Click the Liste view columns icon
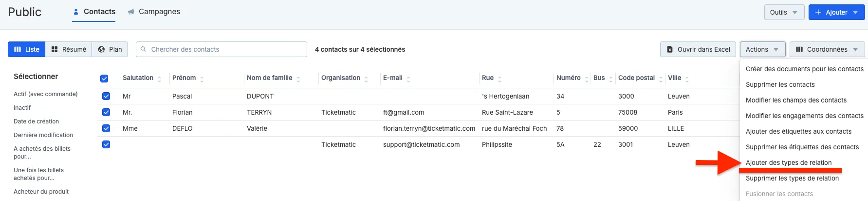868x201 pixels. click(x=18, y=49)
